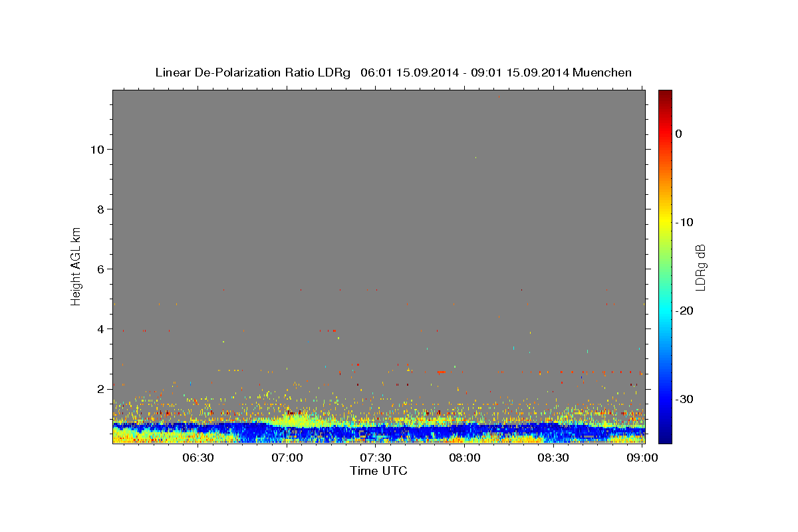
Task: Click the height tick label 2
Action: coord(102,388)
